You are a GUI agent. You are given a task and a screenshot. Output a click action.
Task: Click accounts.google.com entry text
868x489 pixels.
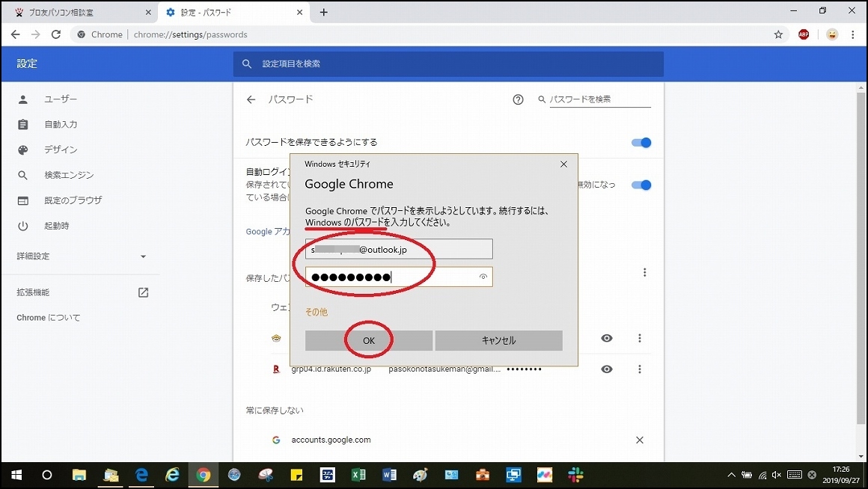coord(331,440)
